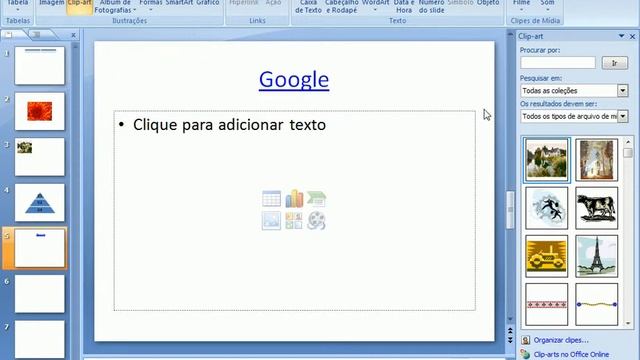Open Clip-art pane options arrow
640x360 pixels.
(x=621, y=36)
